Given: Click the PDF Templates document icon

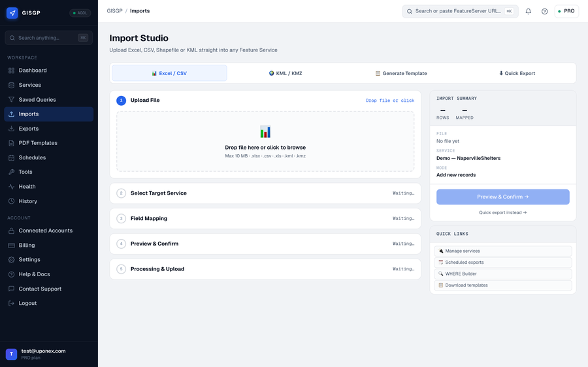Looking at the screenshot, I should tap(12, 143).
